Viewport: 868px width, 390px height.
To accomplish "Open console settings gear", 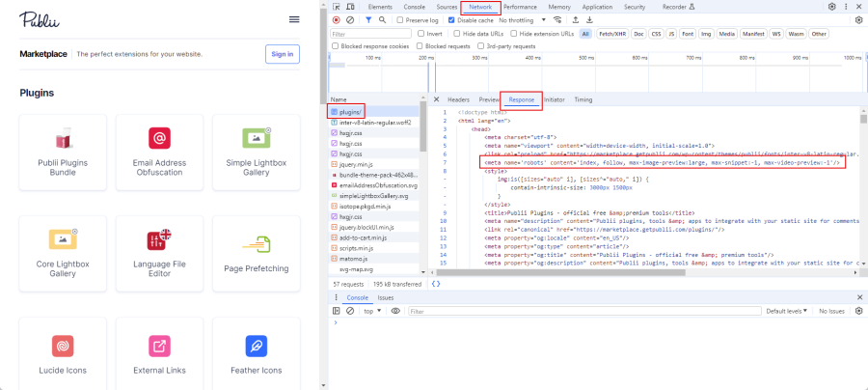I will tap(859, 311).
